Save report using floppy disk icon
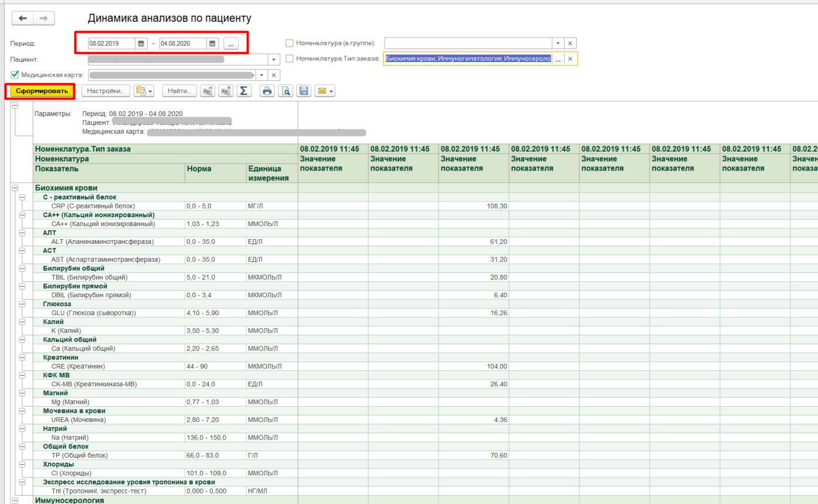The height and width of the screenshot is (504, 818). tap(304, 91)
